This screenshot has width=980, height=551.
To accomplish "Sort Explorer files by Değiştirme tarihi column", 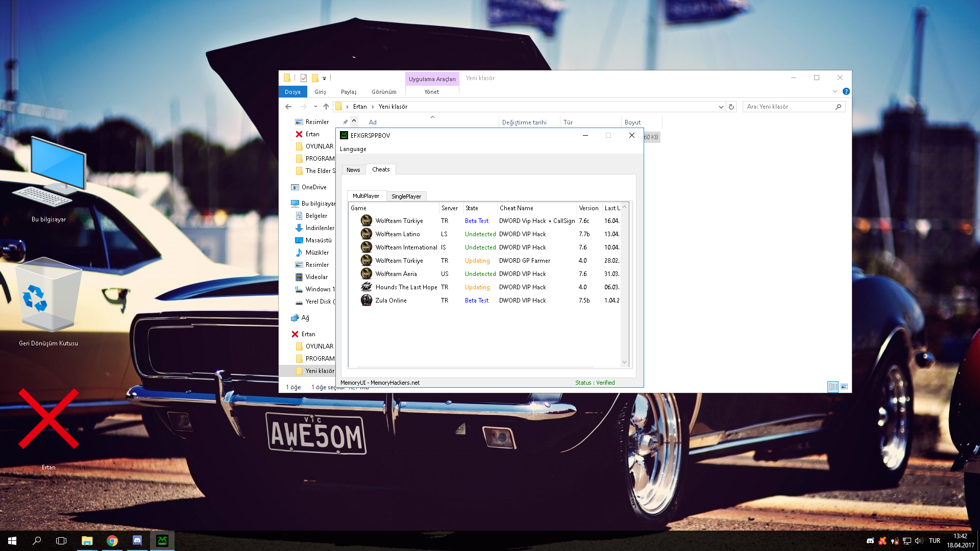I will (x=529, y=122).
